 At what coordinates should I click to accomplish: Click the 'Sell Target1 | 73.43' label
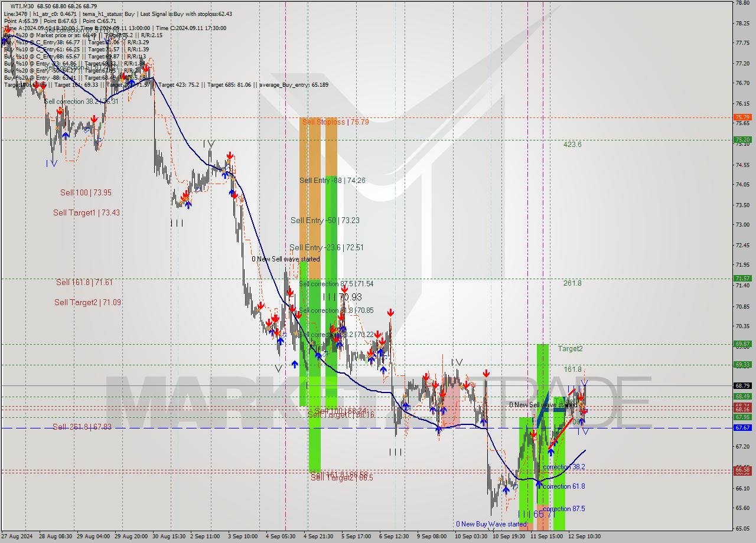click(86, 212)
